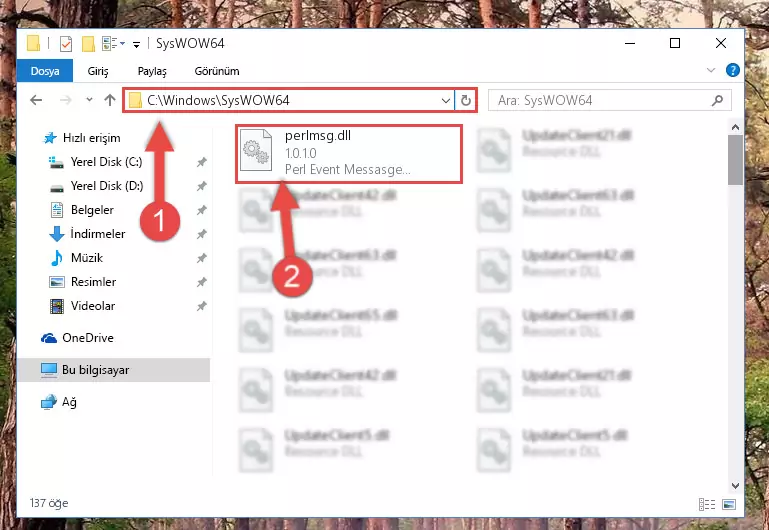Open Resimler in sidebar

tap(93, 282)
